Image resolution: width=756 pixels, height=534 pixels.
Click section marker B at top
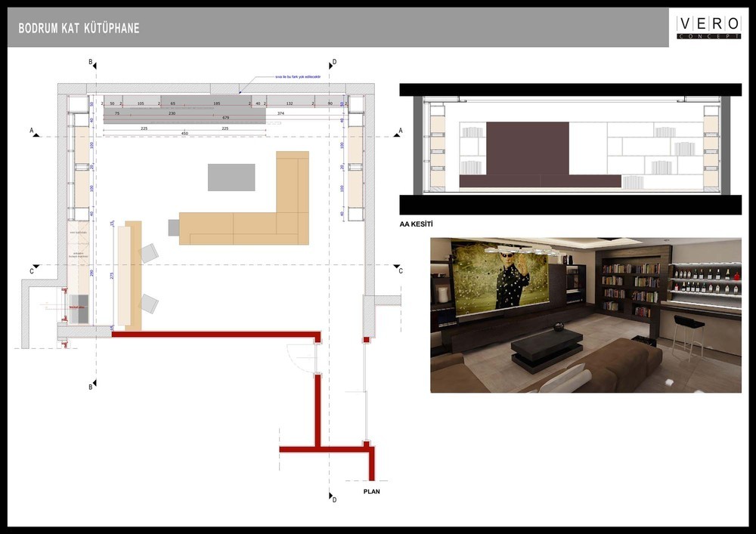pyautogui.click(x=91, y=61)
